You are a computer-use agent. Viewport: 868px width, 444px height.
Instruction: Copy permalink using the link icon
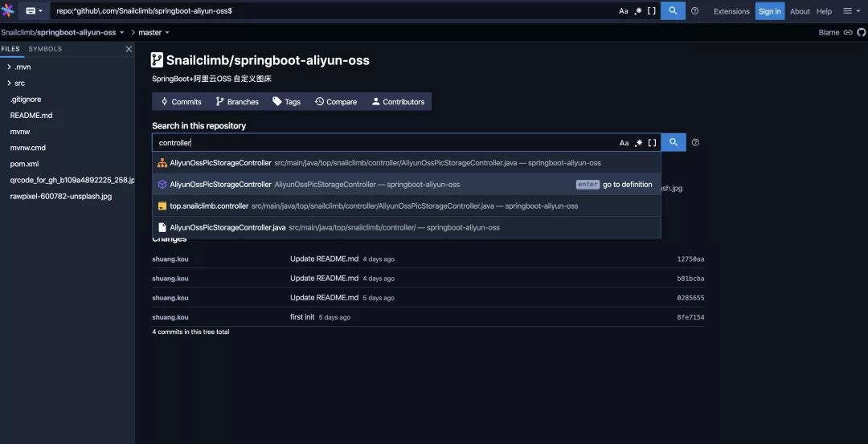pyautogui.click(x=848, y=33)
